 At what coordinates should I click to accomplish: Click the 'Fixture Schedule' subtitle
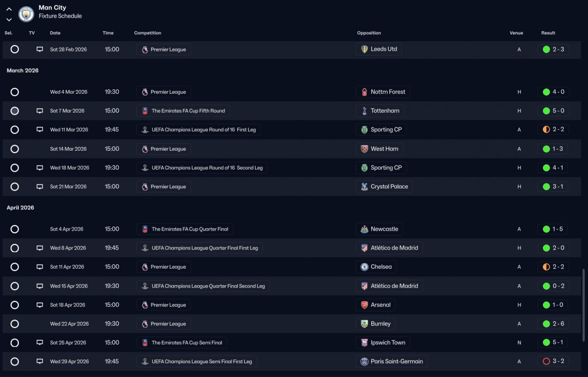coord(60,16)
